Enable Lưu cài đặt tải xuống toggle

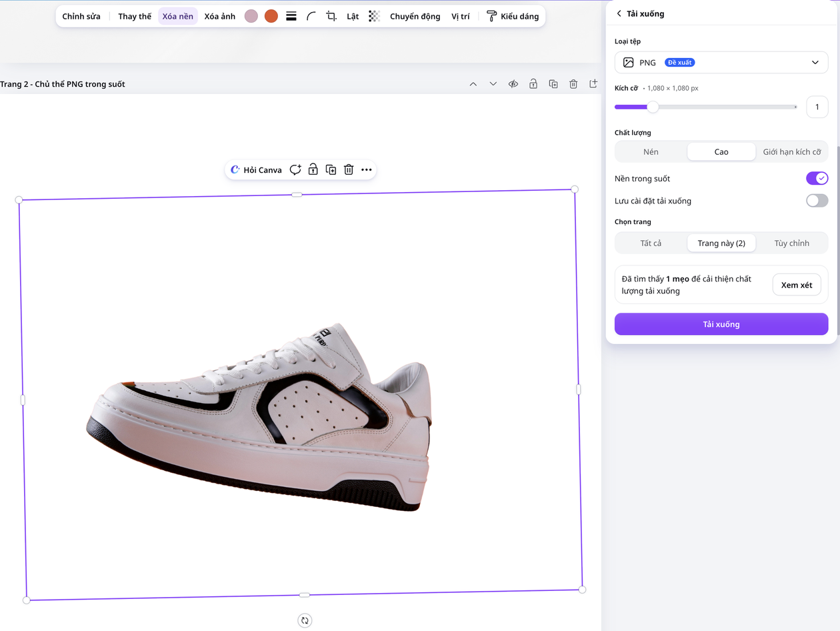817,201
